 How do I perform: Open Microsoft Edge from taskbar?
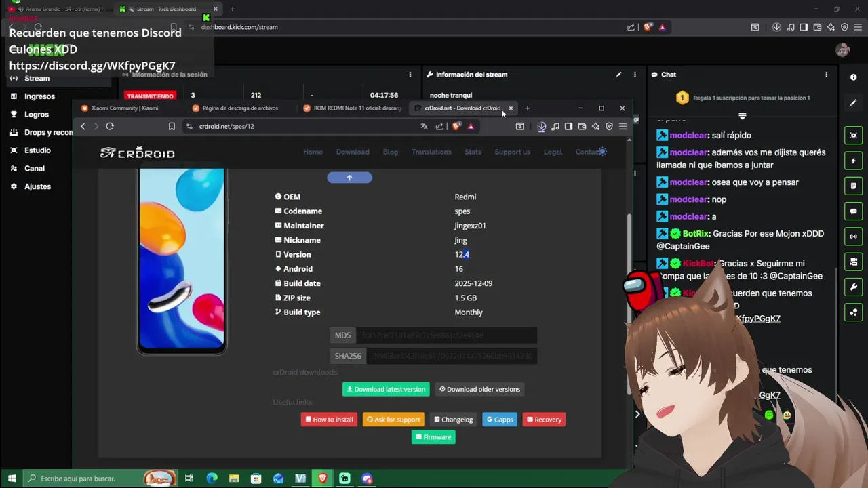pyautogui.click(x=212, y=479)
